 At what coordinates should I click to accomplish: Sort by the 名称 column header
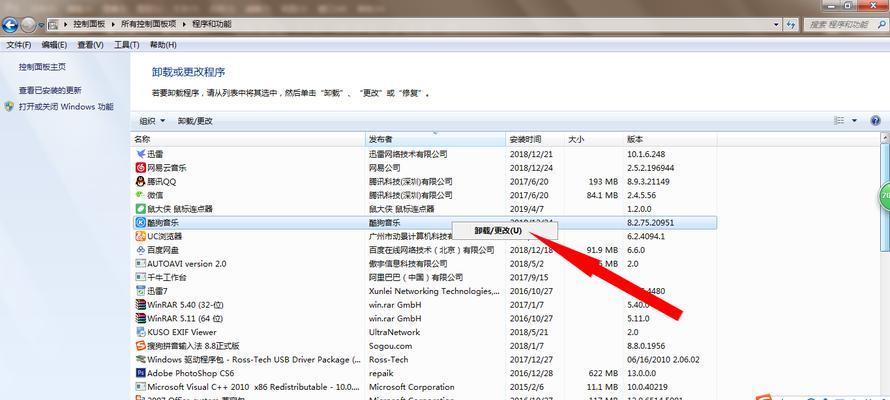[248, 139]
